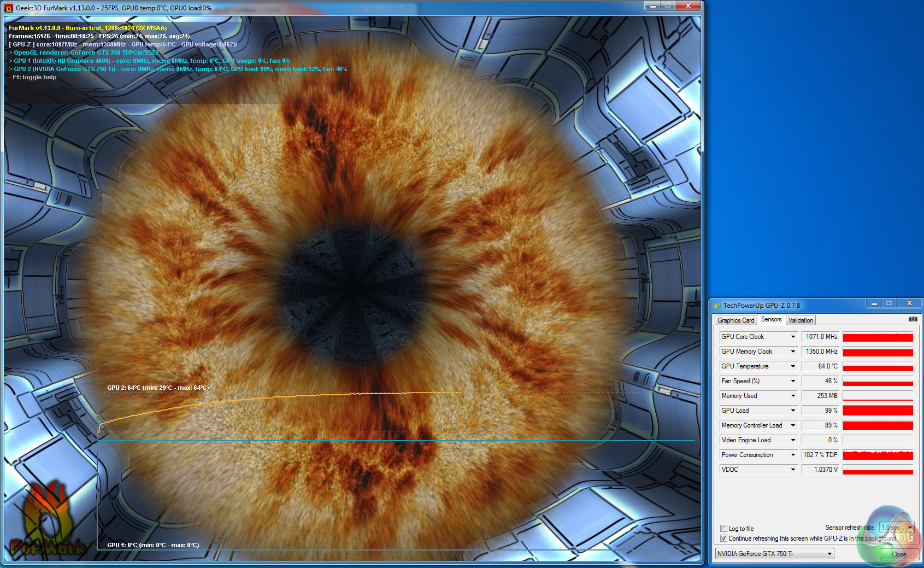Minimize the GPU-Z window
Image resolution: width=924 pixels, height=568 pixels.
click(874, 303)
